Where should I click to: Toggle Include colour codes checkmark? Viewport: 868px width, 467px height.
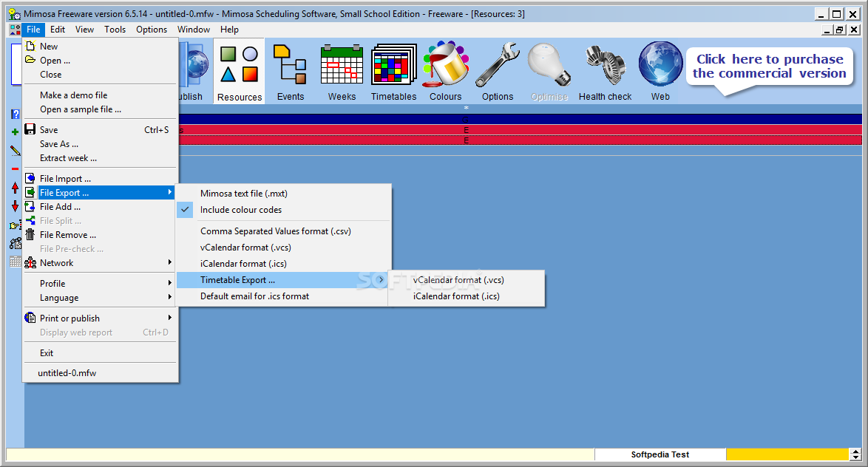pos(185,210)
